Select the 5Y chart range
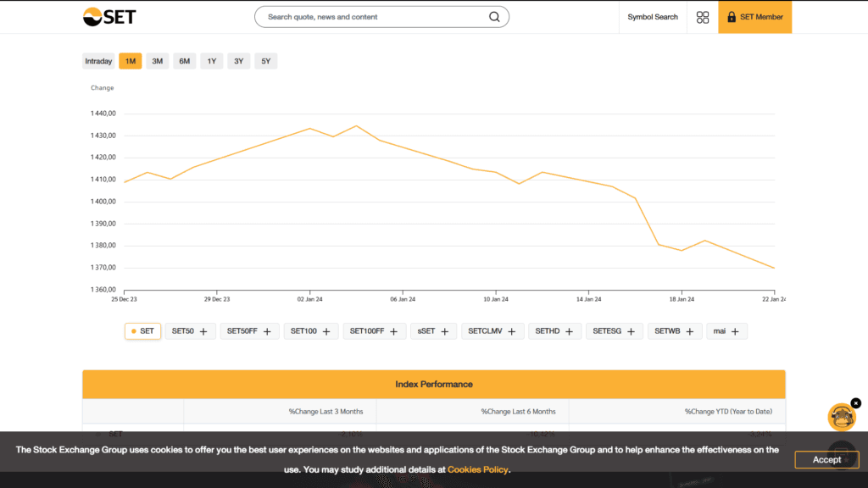Image resolution: width=868 pixels, height=488 pixels. tap(265, 61)
